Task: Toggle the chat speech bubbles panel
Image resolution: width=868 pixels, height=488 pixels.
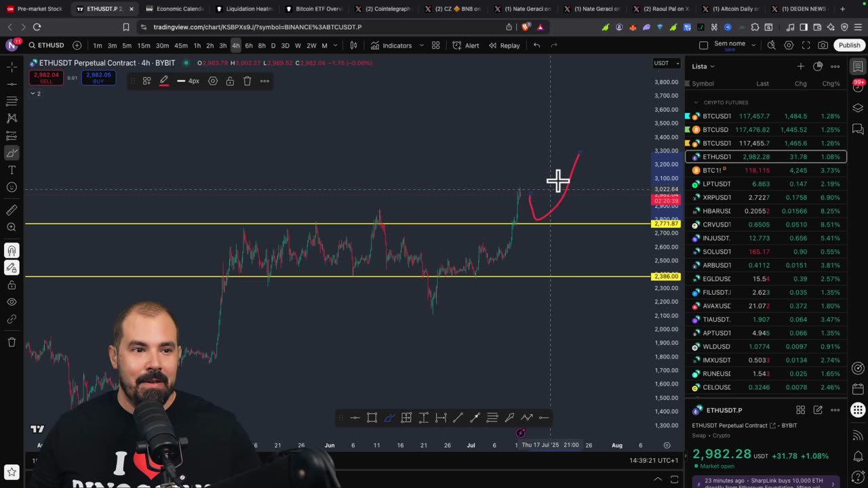Action: pos(858,129)
